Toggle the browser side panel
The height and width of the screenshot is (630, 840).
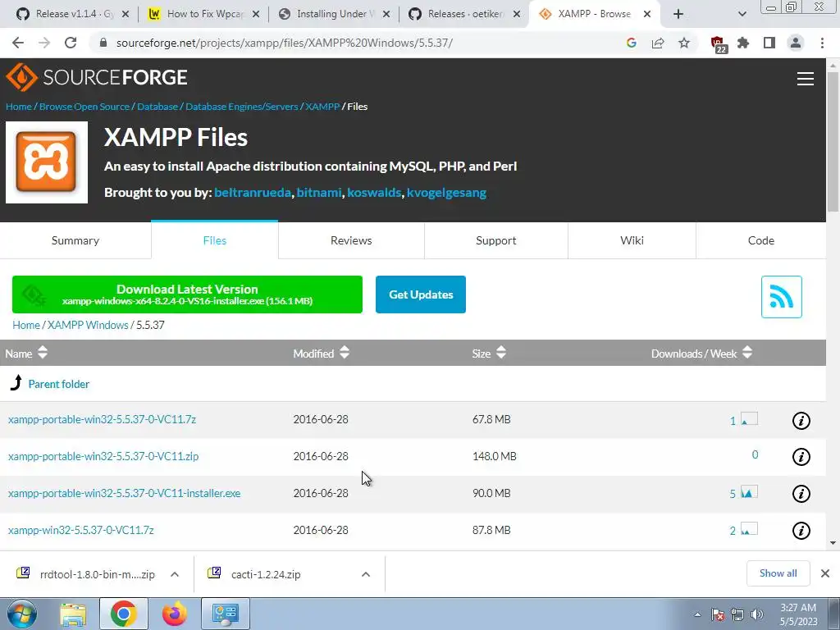[769, 43]
